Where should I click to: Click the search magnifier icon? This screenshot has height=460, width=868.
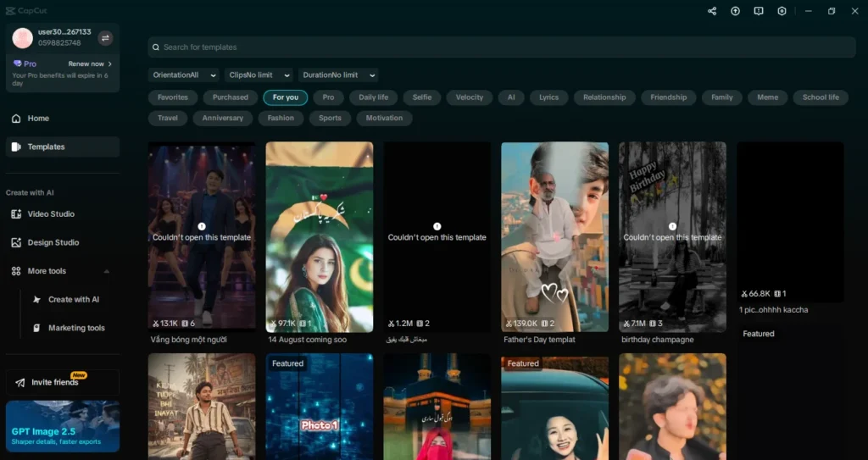coord(156,47)
